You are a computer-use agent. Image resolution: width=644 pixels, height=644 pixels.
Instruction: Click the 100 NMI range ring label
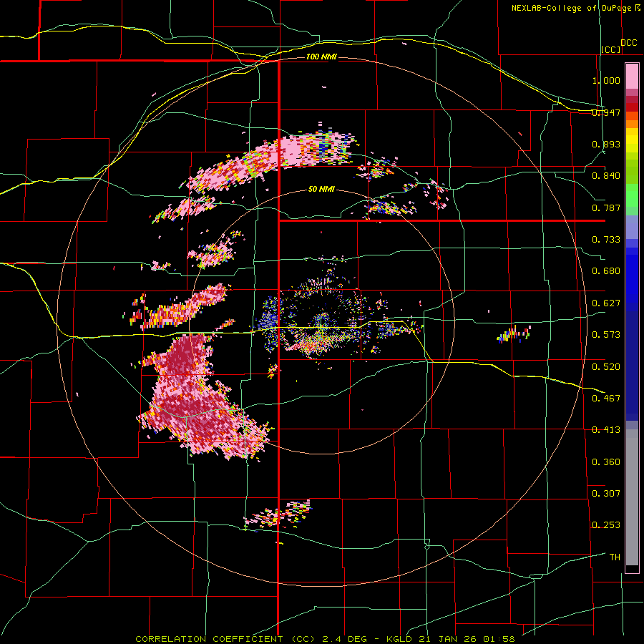click(x=321, y=57)
